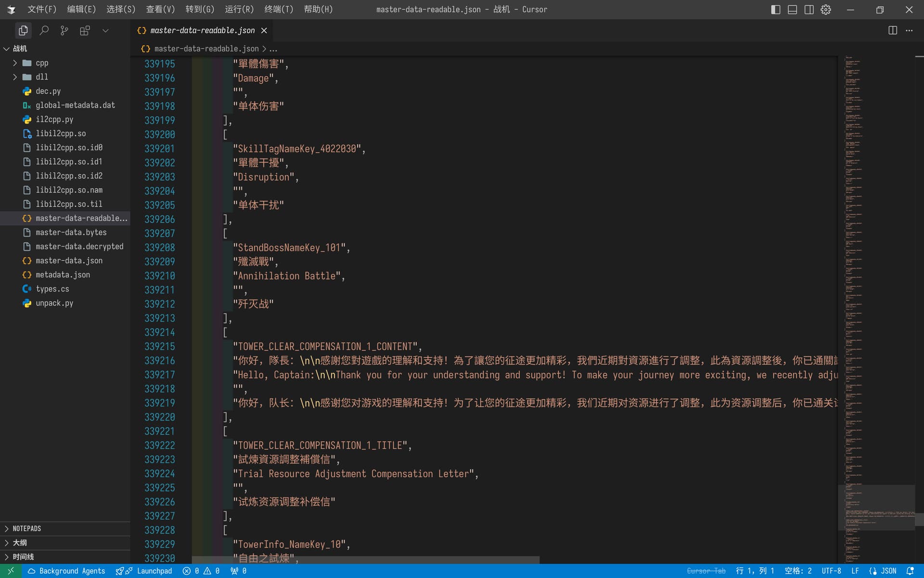Open the Explorer view icon

pos(23,30)
